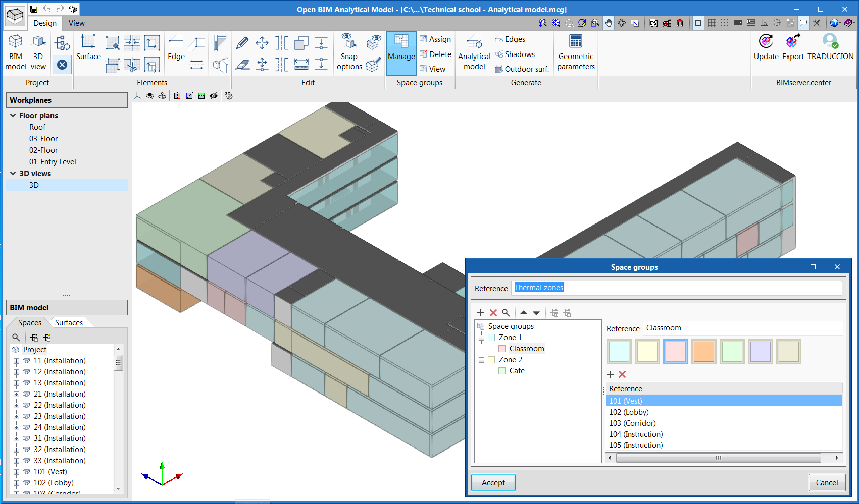Toggle hidden elements visibility eye icon
The height and width of the screenshot is (504, 859).
pyautogui.click(x=214, y=95)
